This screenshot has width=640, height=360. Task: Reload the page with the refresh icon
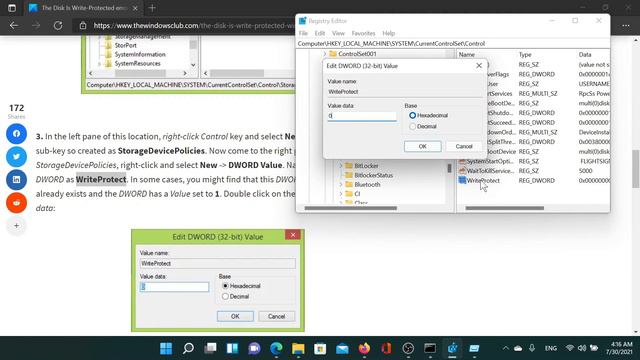[x=58, y=25]
